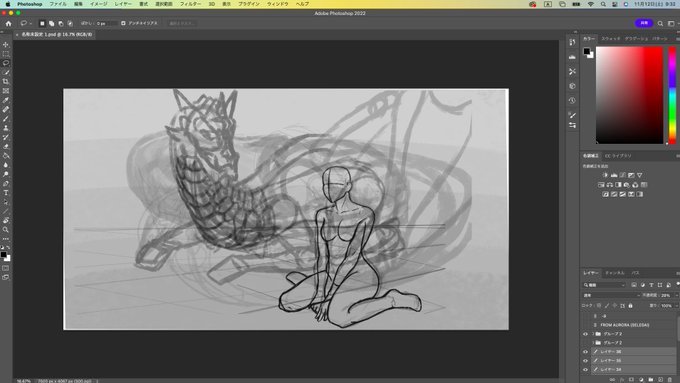Create a new group folder icon
The height and width of the screenshot is (383, 680).
[x=651, y=380]
